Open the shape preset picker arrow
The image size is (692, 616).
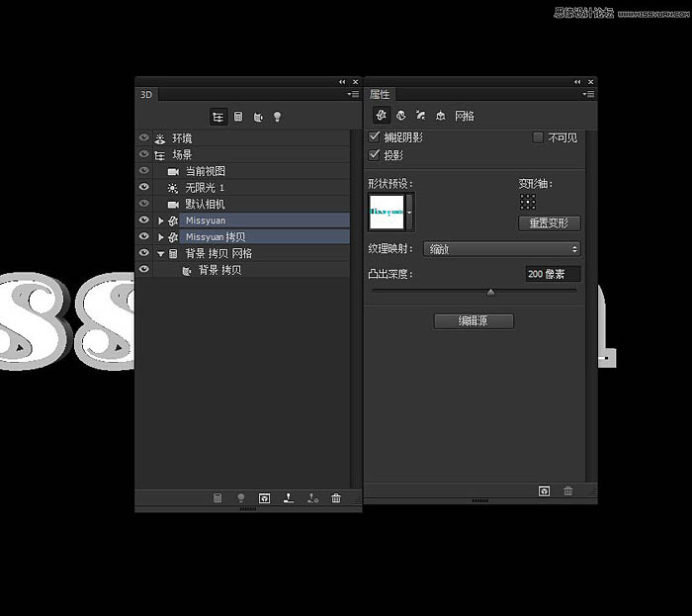(409, 212)
